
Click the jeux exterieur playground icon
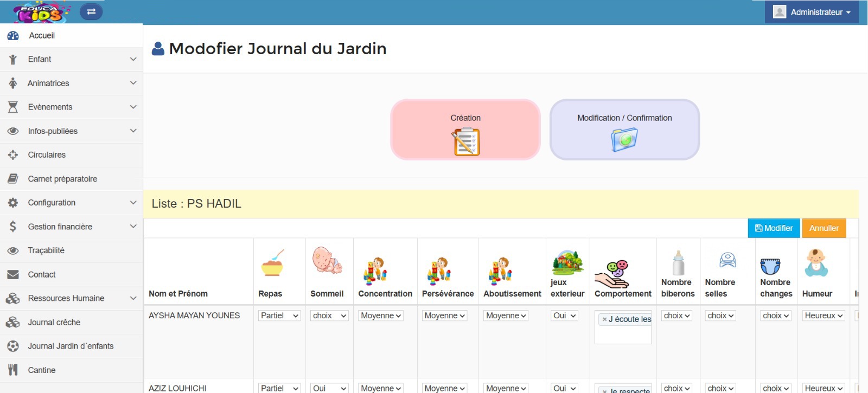tap(567, 263)
